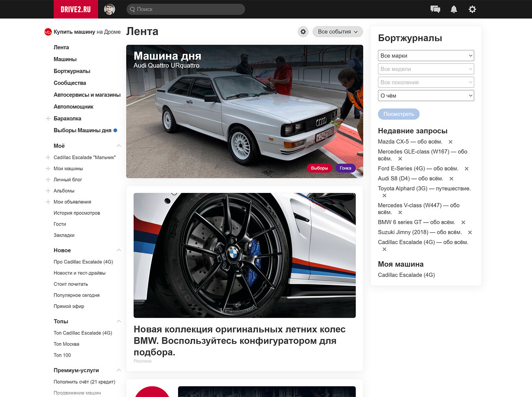Expand the Барахолка plus icon
Image resolution: width=532 pixels, height=397 pixels.
(x=48, y=119)
